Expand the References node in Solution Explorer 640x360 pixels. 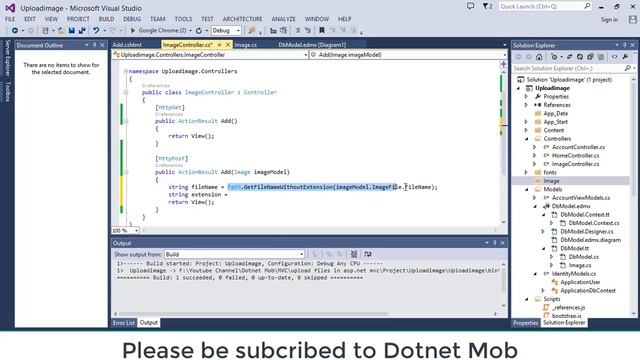tap(526, 105)
